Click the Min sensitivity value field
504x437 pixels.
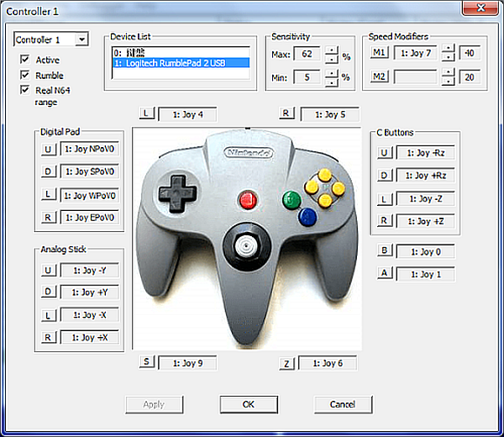307,77
